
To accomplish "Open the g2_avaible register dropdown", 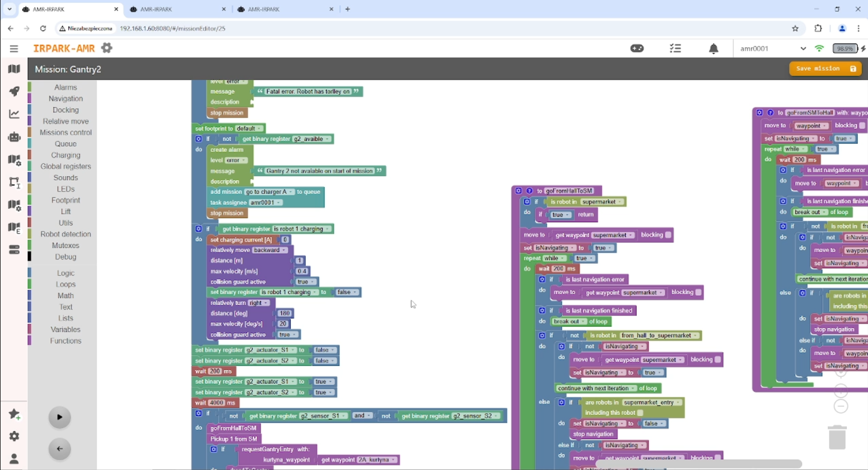I will pyautogui.click(x=312, y=139).
